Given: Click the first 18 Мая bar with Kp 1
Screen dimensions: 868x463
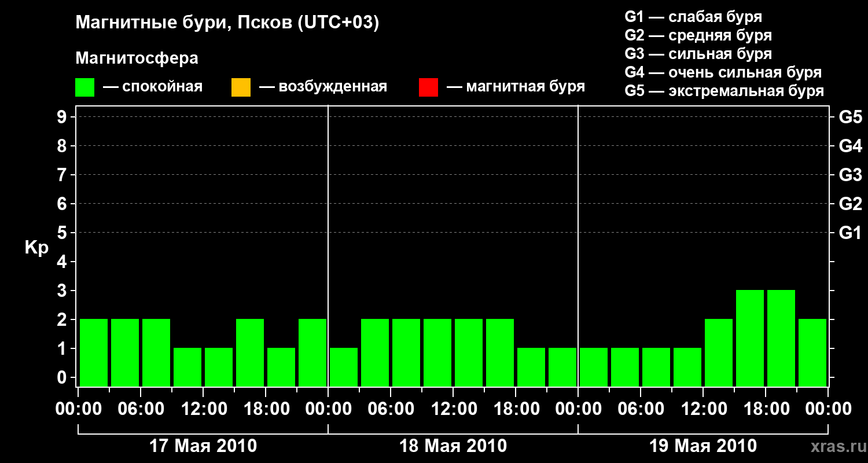Looking at the screenshot, I should pyautogui.click(x=344, y=367).
